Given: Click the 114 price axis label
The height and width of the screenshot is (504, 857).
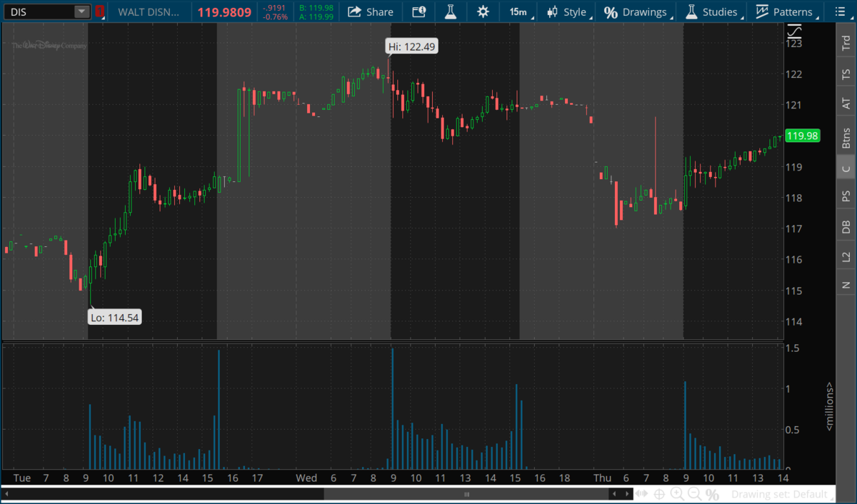Looking at the screenshot, I should pos(793,321).
